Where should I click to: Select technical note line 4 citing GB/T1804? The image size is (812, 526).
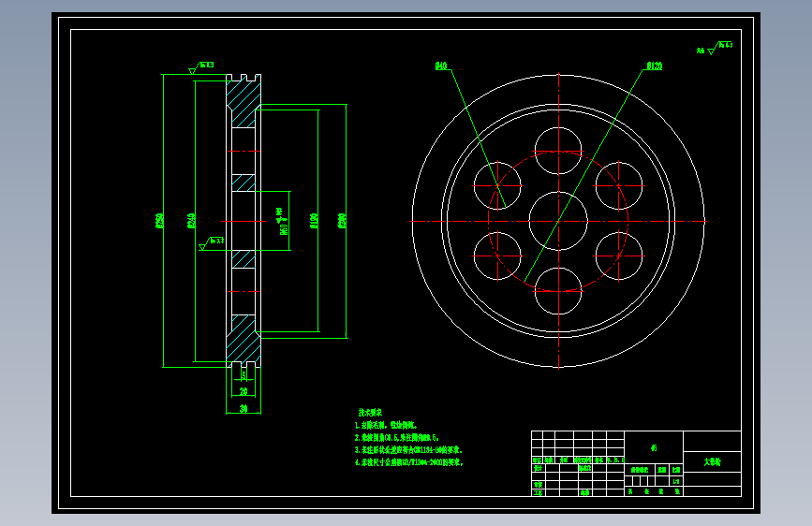tap(408, 462)
